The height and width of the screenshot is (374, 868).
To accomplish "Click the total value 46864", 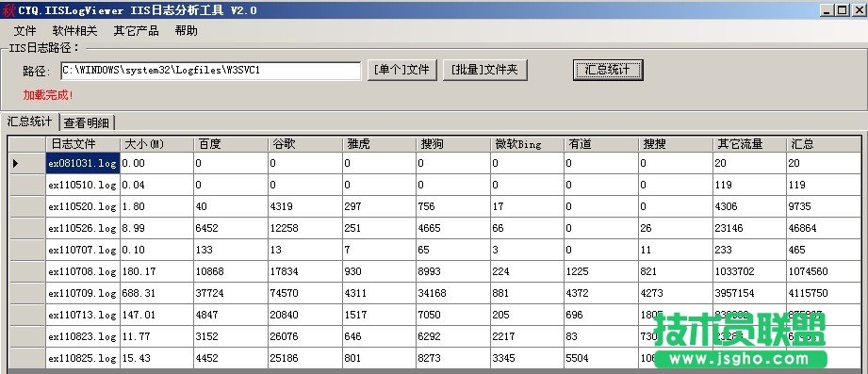I will click(x=824, y=228).
